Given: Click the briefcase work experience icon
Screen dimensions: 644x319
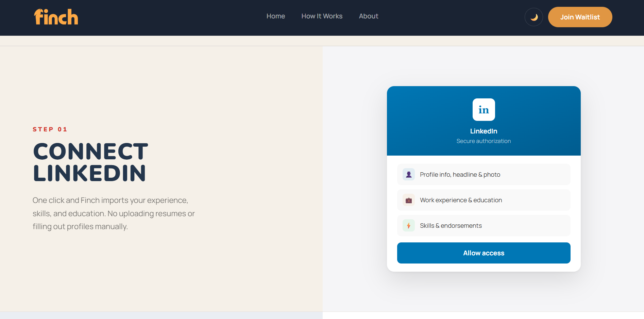Looking at the screenshot, I should pos(409,200).
